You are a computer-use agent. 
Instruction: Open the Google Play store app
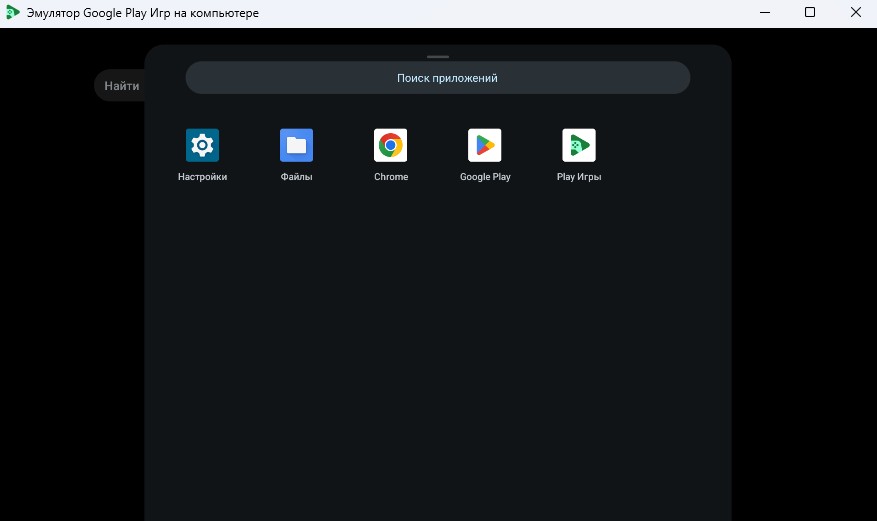click(484, 145)
